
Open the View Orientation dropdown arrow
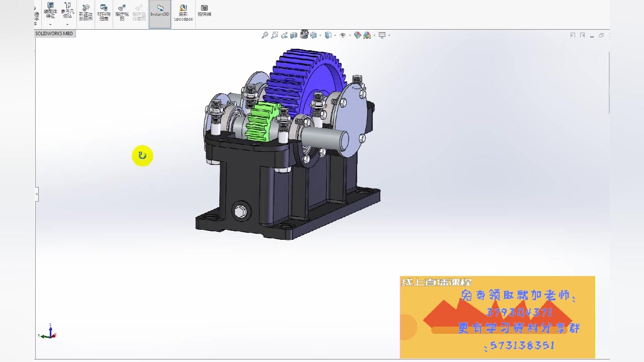pyautogui.click(x=320, y=35)
